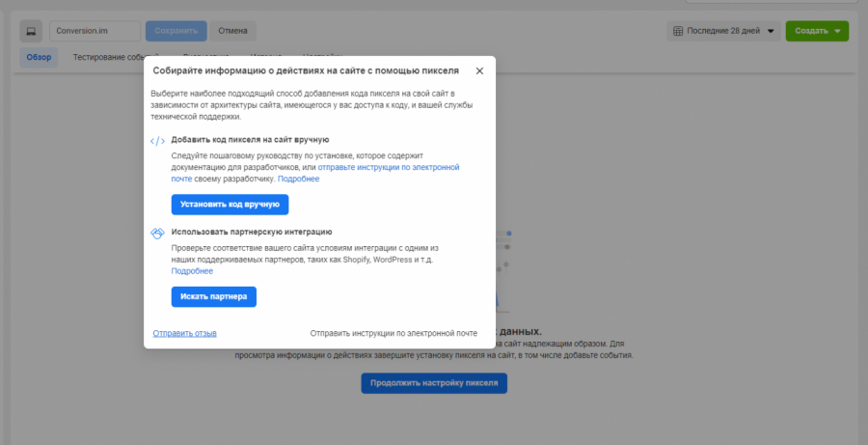Click the Отмена button

pyautogui.click(x=232, y=31)
